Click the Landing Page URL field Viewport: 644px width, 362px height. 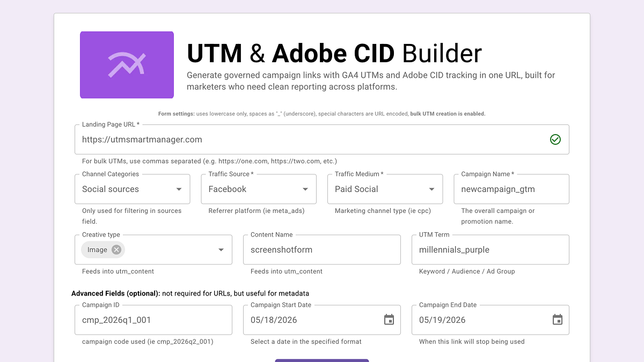pyautogui.click(x=322, y=139)
